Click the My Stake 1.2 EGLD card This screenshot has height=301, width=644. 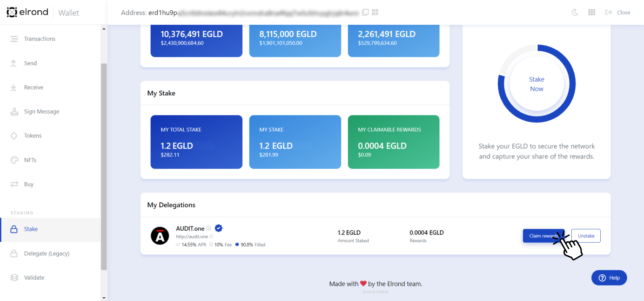(295, 142)
